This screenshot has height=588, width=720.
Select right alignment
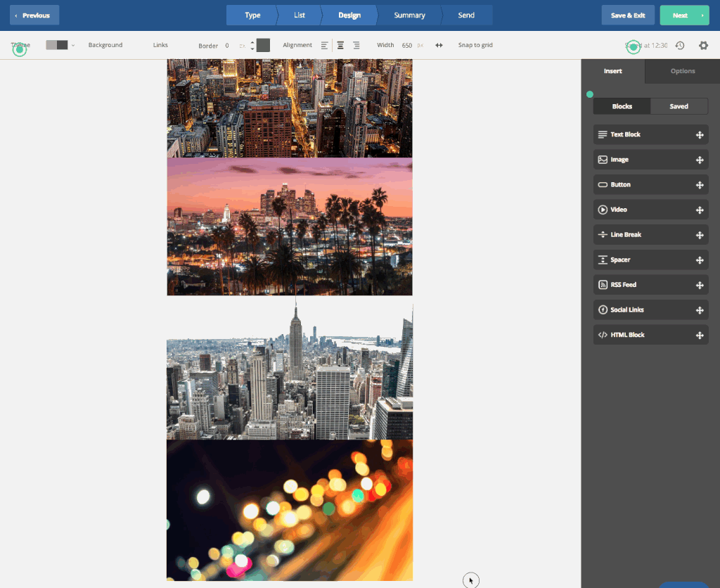(x=356, y=45)
